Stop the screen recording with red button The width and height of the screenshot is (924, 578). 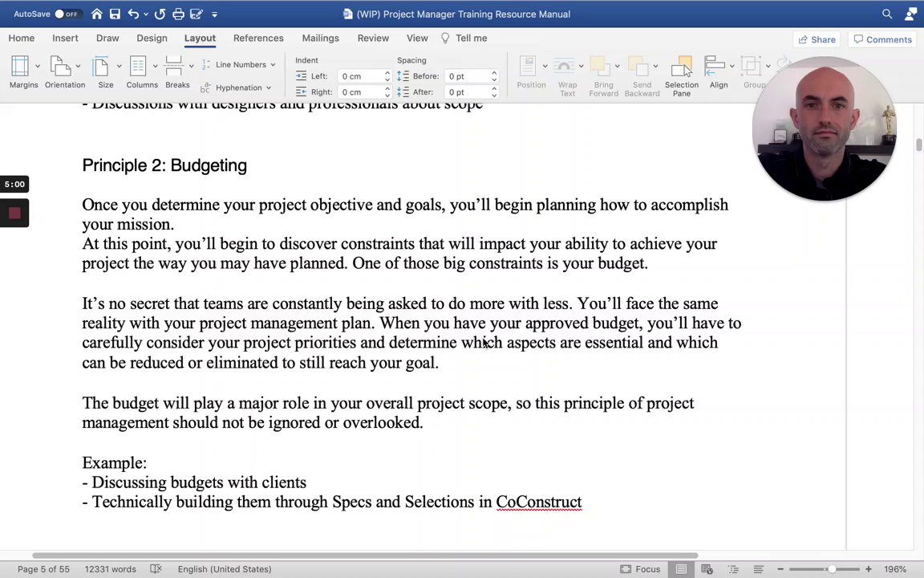point(14,213)
